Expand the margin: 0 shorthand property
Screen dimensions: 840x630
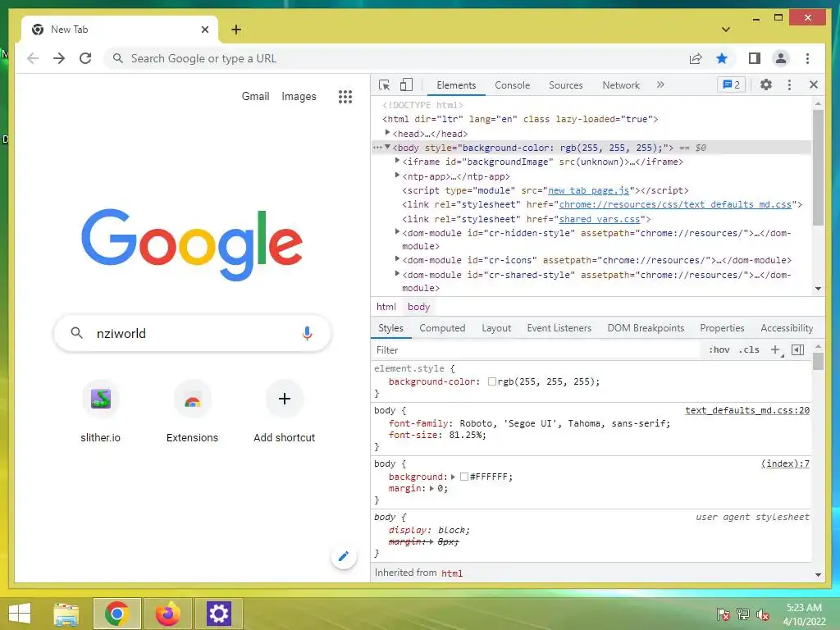click(431, 488)
